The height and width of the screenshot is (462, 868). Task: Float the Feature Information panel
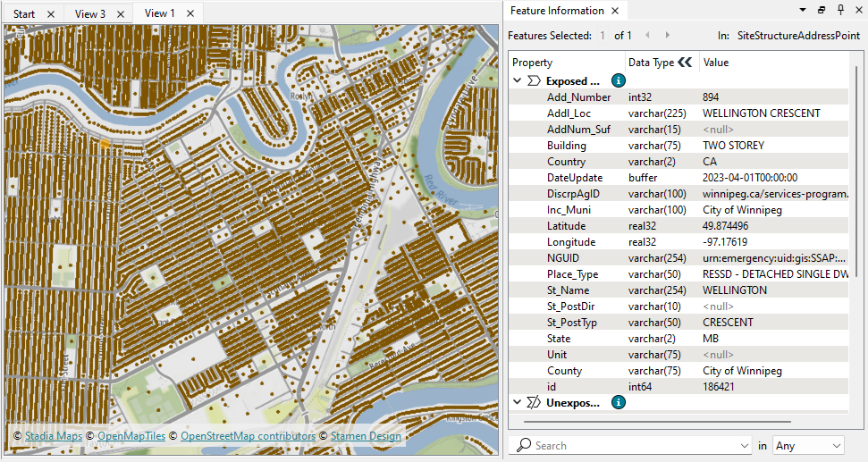click(x=822, y=10)
